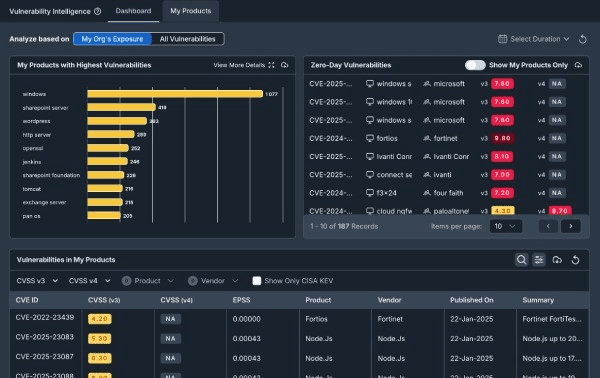Switch to the Dashboard tab

coord(133,11)
